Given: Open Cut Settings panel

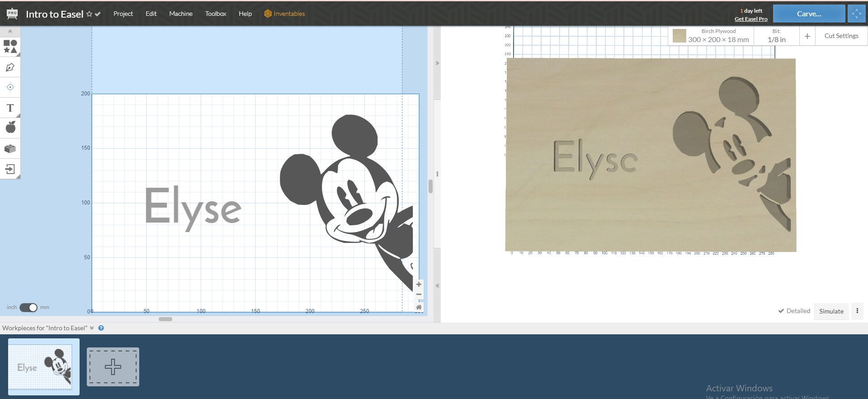Looking at the screenshot, I should point(841,36).
